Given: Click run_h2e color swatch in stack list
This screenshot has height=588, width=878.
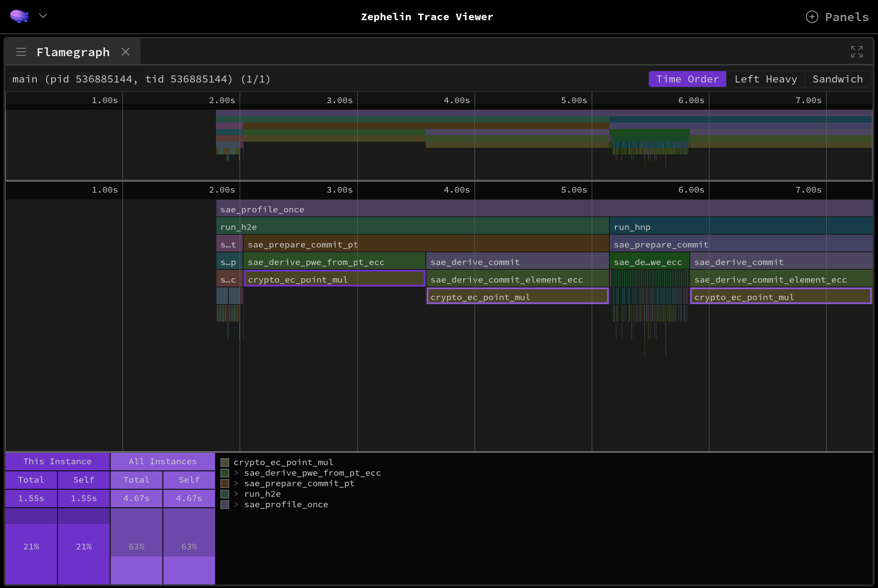Looking at the screenshot, I should (x=225, y=494).
